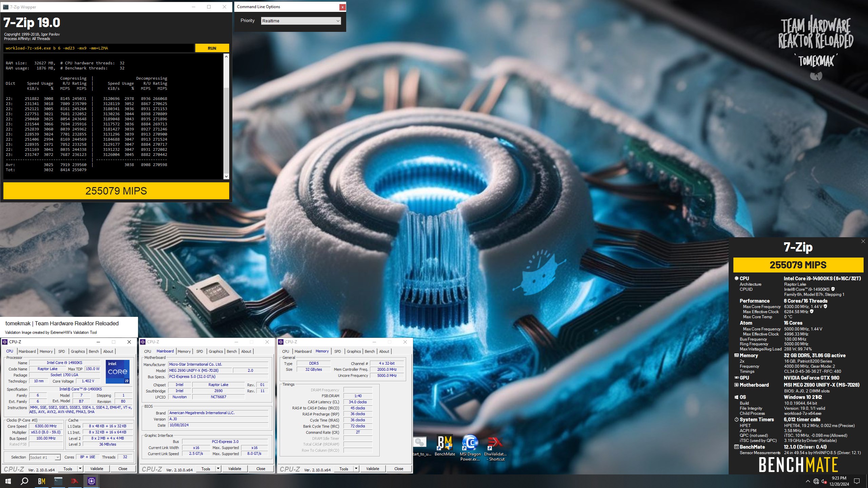Open the taskbar clock showing 9:23 PM
This screenshot has width=868, height=488.
tap(839, 481)
